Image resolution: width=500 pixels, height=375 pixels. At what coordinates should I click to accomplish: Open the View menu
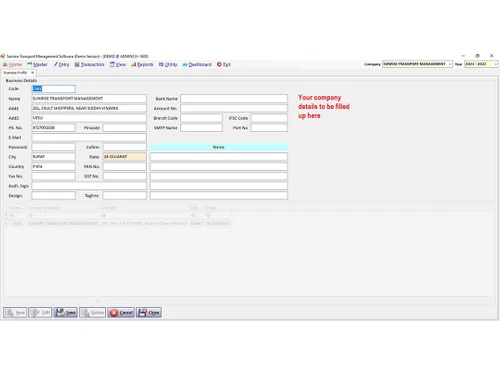[x=118, y=64]
